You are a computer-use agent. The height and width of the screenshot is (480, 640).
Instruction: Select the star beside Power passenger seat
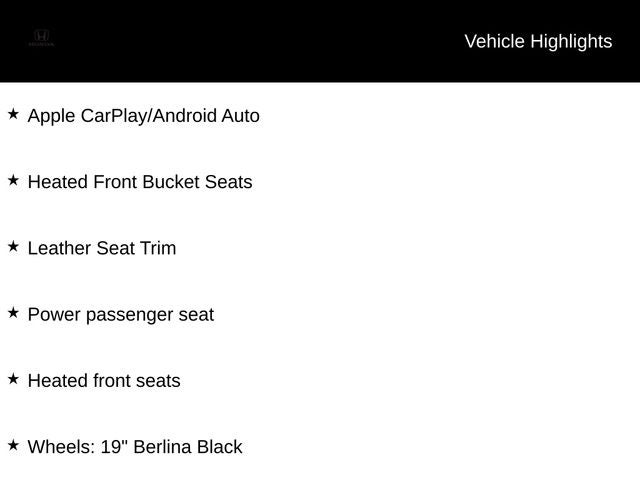(13, 313)
